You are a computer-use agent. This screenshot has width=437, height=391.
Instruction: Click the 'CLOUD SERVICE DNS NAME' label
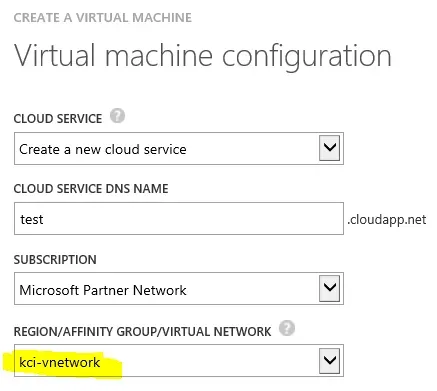click(91, 189)
